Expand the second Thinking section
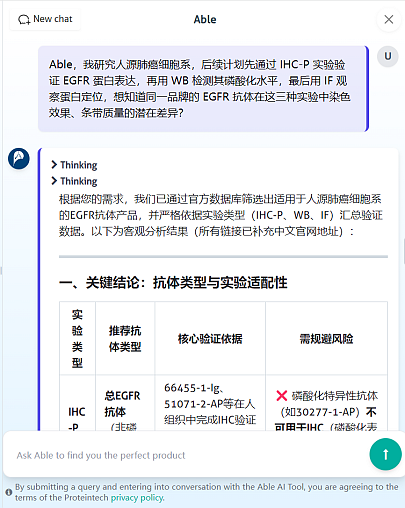The height and width of the screenshot is (508, 405). tap(74, 181)
